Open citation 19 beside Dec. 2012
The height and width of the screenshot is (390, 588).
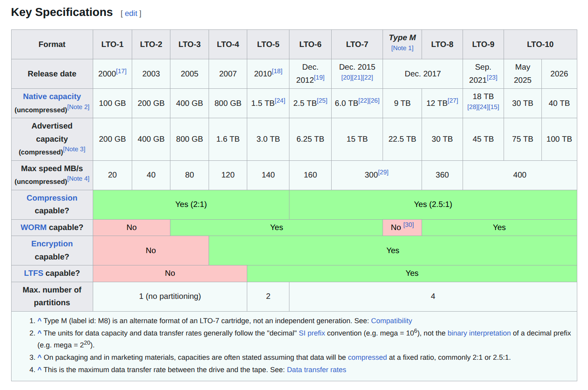pos(319,78)
